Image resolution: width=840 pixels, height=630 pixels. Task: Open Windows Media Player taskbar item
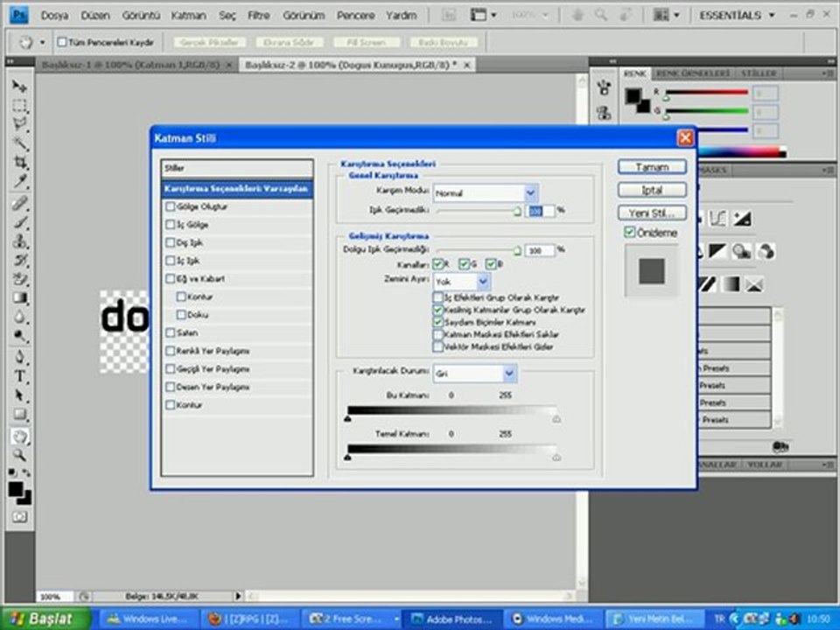pos(554,619)
